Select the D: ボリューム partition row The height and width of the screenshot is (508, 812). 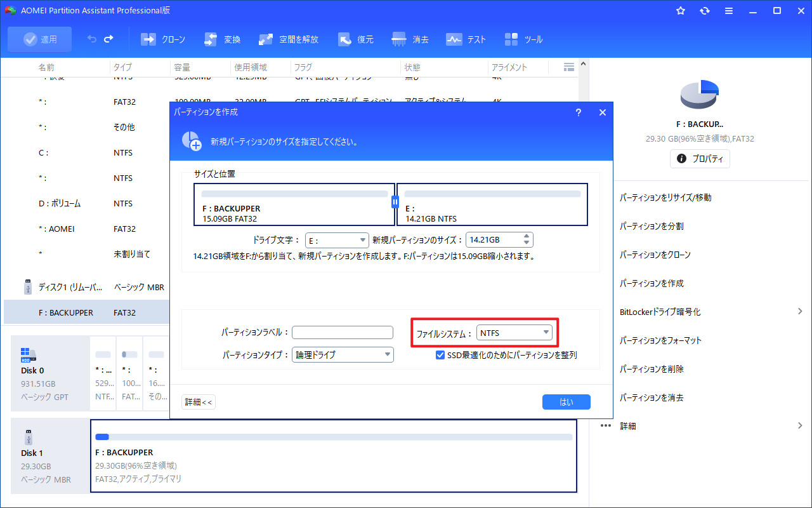87,203
